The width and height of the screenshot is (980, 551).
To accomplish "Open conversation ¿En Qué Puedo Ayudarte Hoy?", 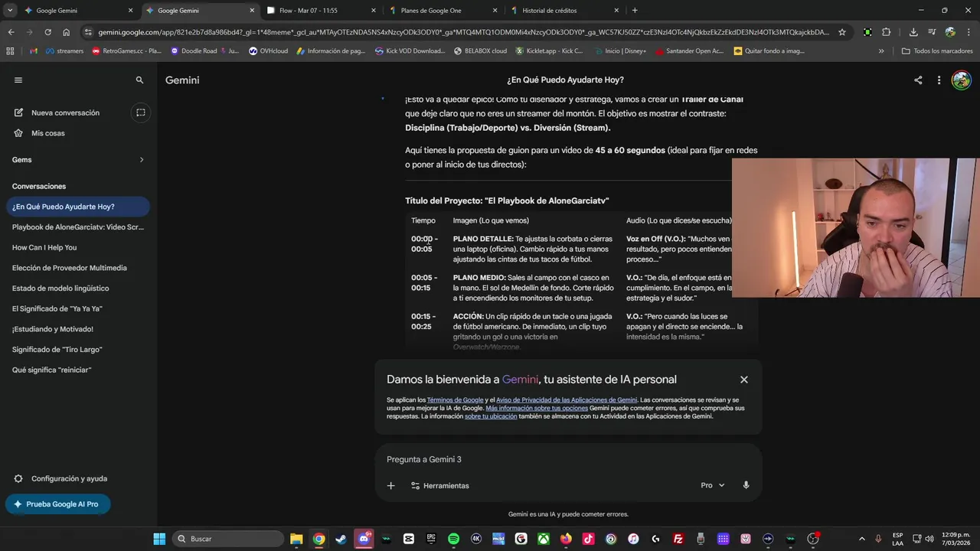I will pos(77,207).
